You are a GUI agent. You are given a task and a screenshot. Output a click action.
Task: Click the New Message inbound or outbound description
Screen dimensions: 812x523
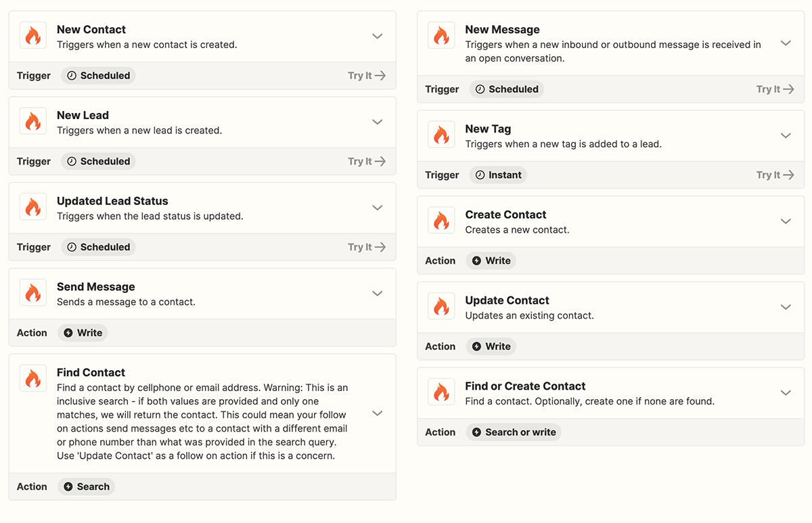(613, 51)
